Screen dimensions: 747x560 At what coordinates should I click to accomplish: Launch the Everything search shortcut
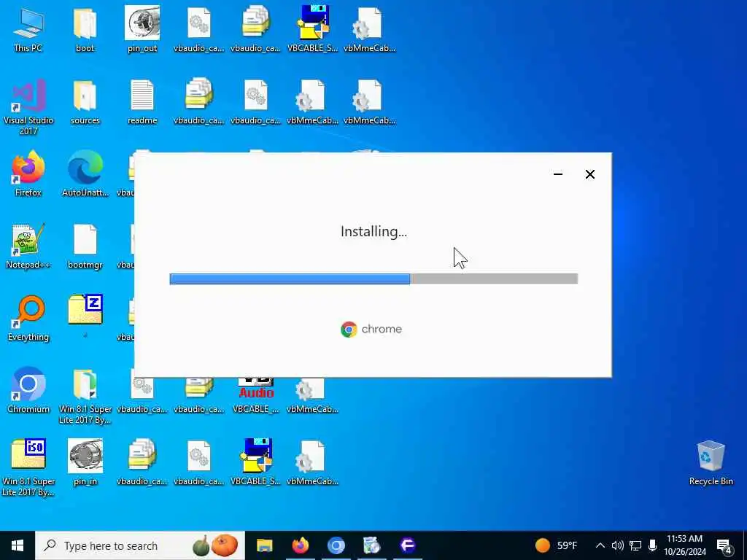pos(28,318)
